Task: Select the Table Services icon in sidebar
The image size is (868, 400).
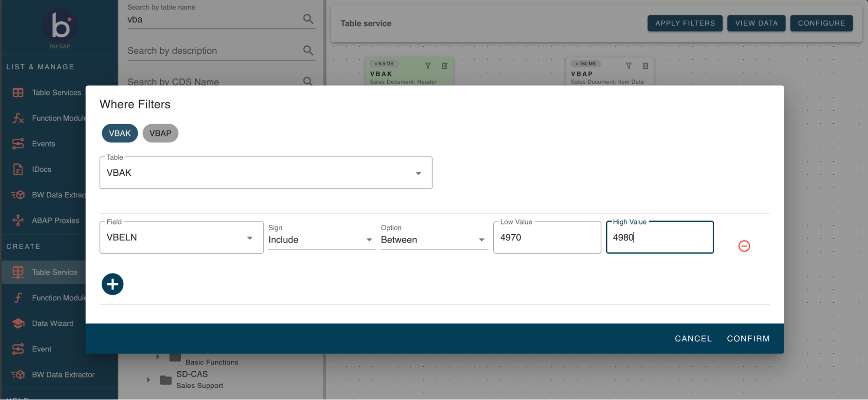Action: coord(18,92)
